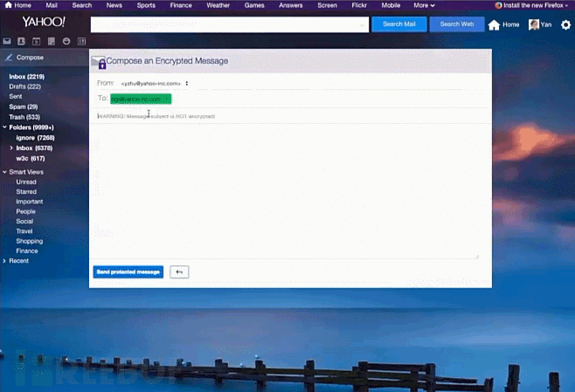Collapse the Smart Views section

4,172
